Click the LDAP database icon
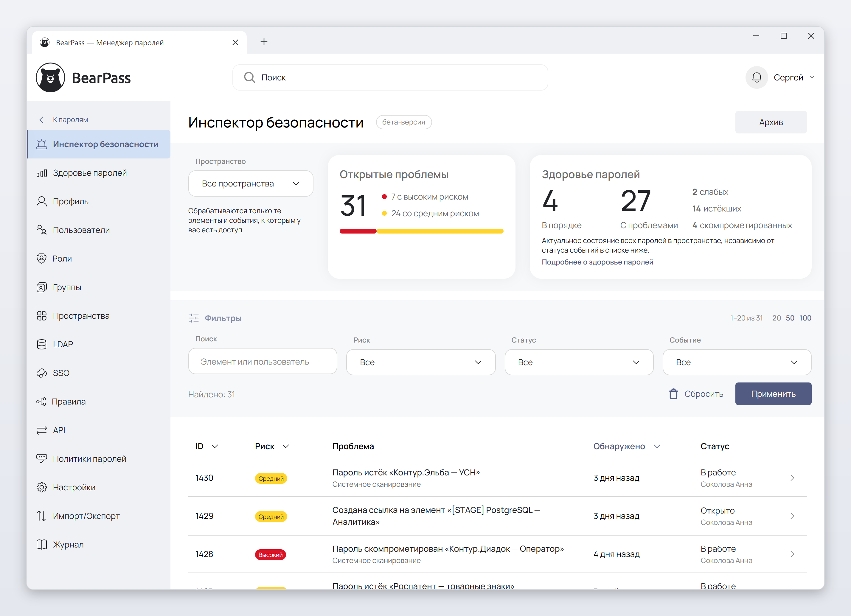 [42, 344]
